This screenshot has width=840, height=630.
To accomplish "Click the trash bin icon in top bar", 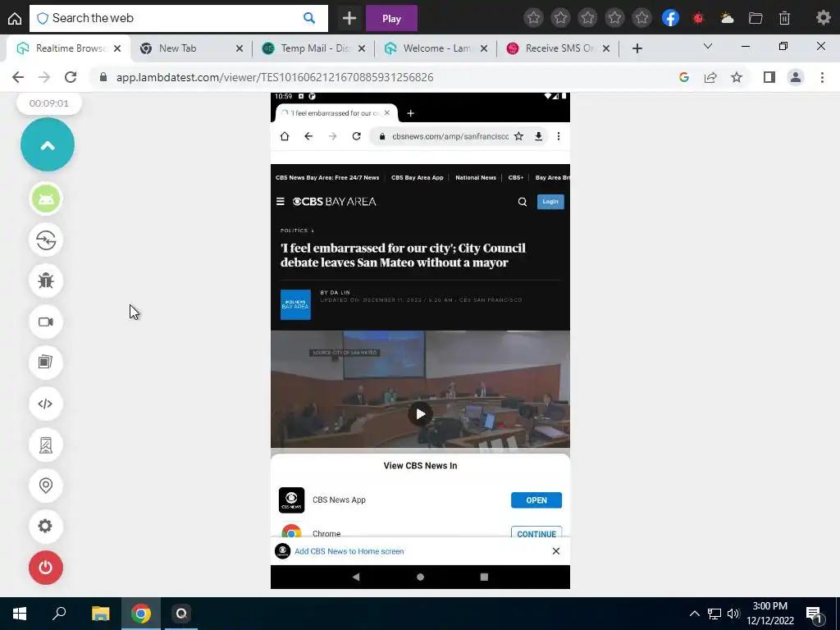I will coord(784,18).
